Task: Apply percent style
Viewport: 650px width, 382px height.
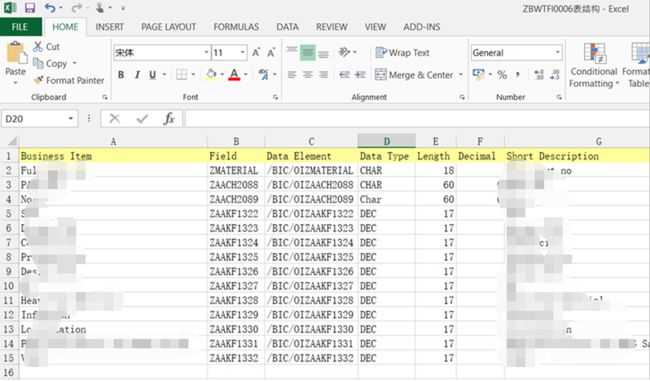Action: [x=502, y=75]
